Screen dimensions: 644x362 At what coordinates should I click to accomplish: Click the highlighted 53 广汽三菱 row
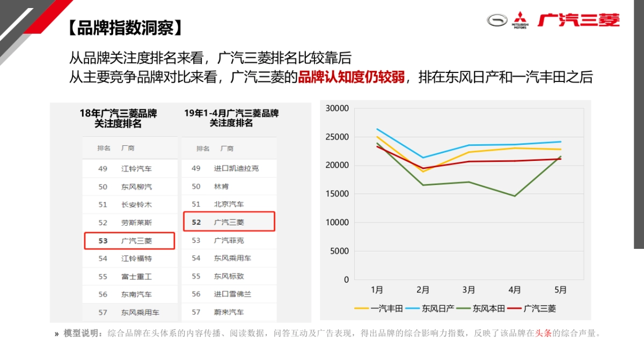tap(129, 240)
